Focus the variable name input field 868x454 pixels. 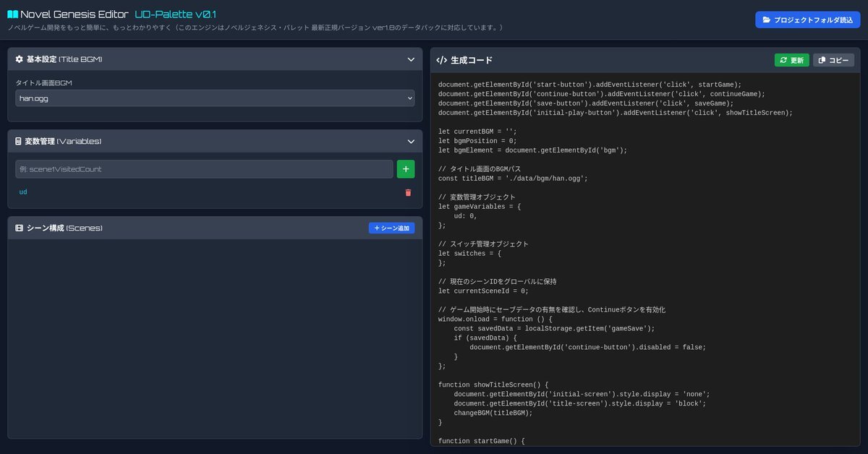pyautogui.click(x=204, y=169)
